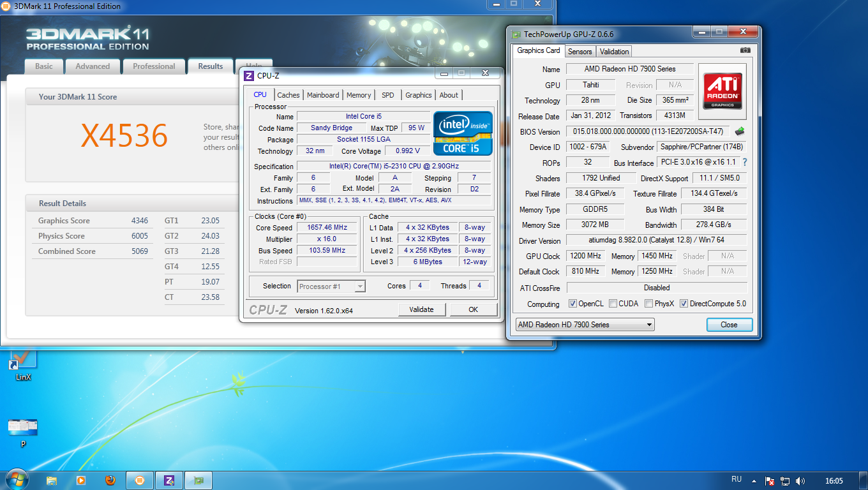The height and width of the screenshot is (490, 868).
Task: Click the OK button in CPU-Z
Action: tap(474, 309)
